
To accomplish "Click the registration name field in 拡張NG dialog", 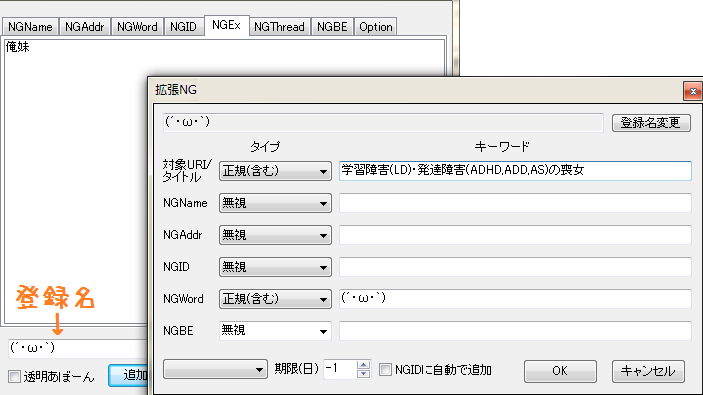I will point(383,122).
